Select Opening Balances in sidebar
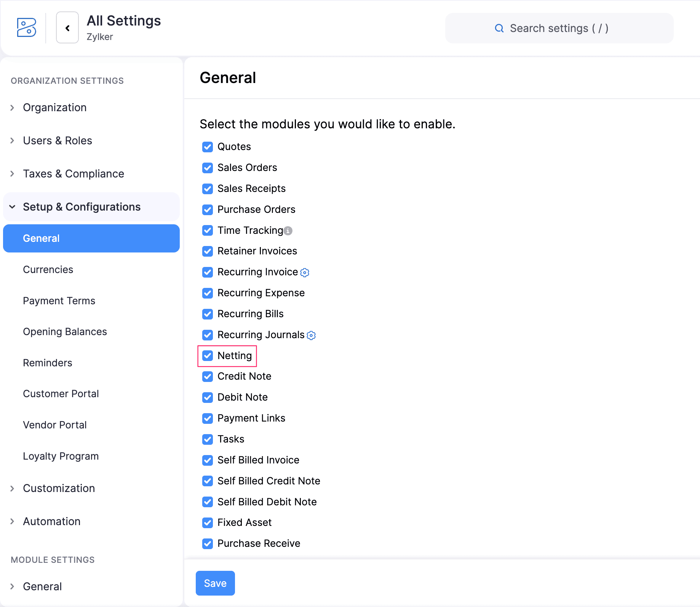 65,332
